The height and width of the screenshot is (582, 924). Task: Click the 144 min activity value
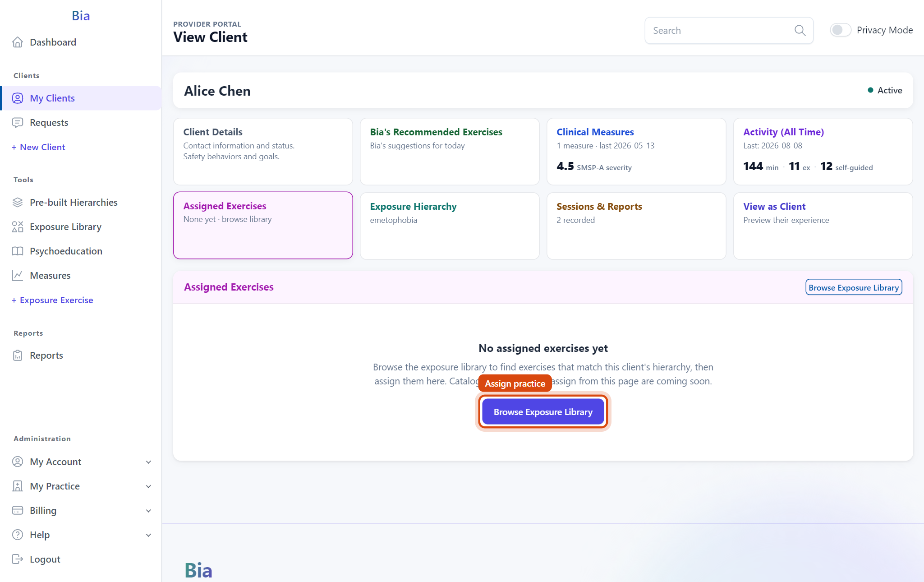(761, 166)
